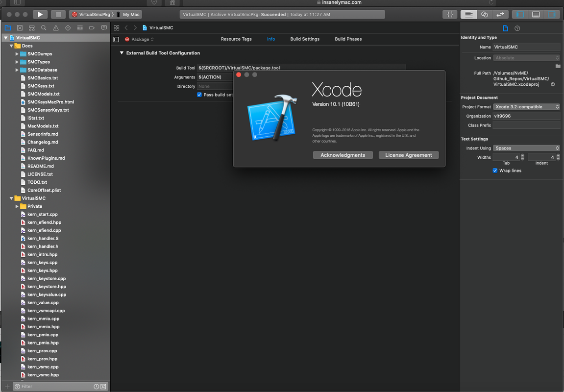Switch to the Standard editor

[x=468, y=14]
